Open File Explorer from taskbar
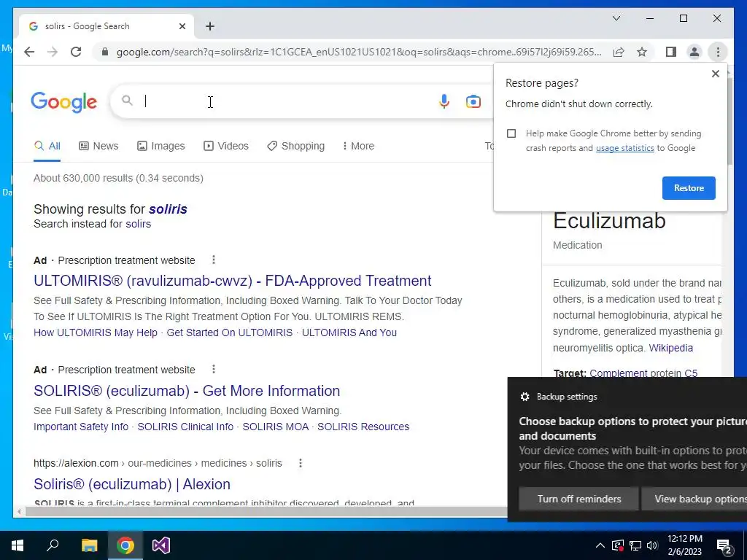Viewport: 747px width, 560px height. (x=89, y=545)
